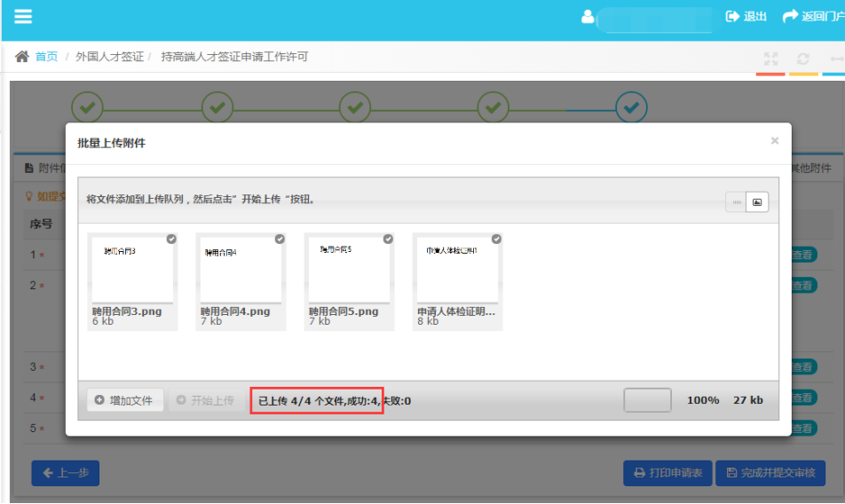This screenshot has height=504, width=845.
Task: Click check mark on 聘用合同4.png thumbnail
Action: point(280,239)
